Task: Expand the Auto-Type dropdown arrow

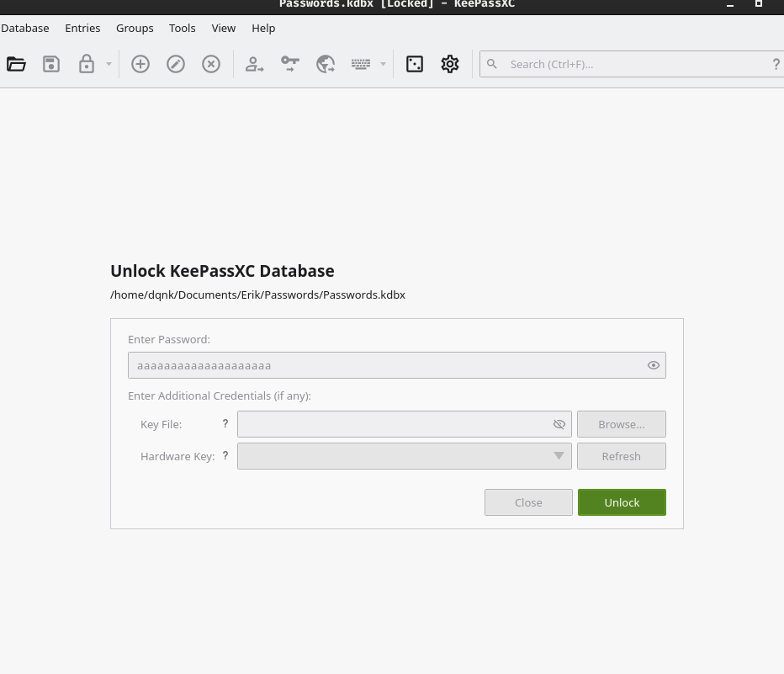Action: (383, 64)
